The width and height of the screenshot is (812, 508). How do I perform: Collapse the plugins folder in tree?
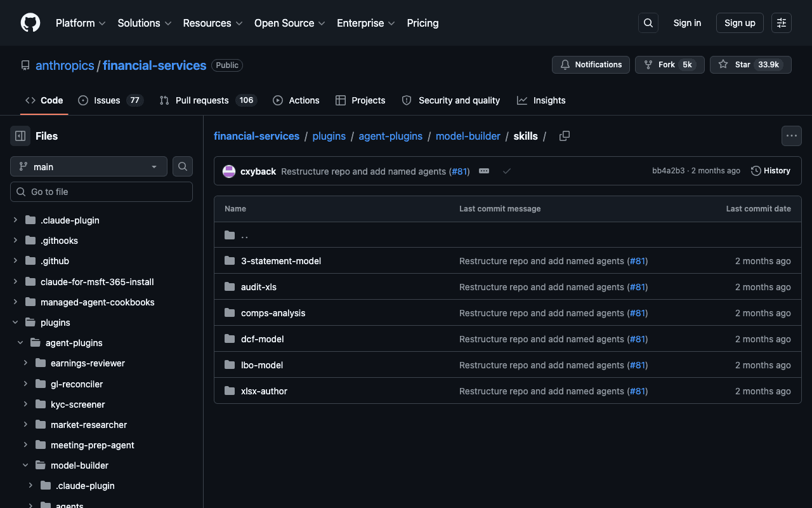(15, 323)
